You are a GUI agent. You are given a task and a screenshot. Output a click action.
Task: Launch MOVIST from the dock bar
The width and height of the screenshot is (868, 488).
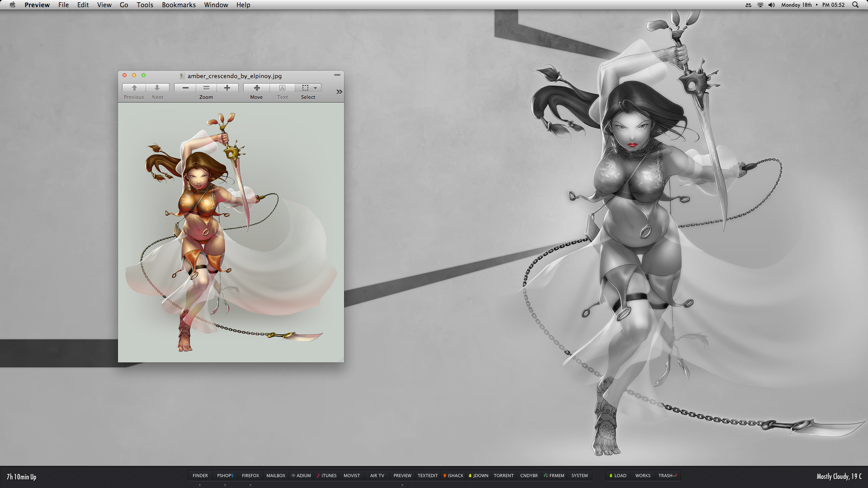click(352, 475)
